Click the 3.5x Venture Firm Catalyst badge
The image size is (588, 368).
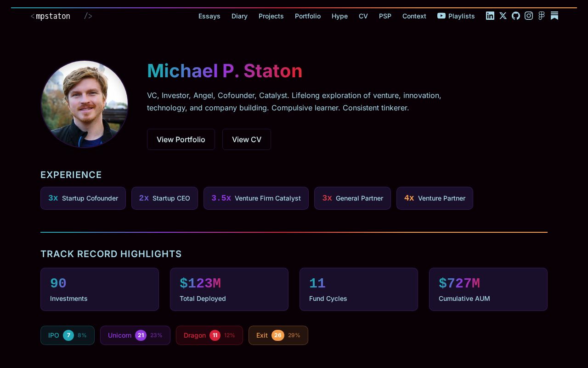pos(256,198)
